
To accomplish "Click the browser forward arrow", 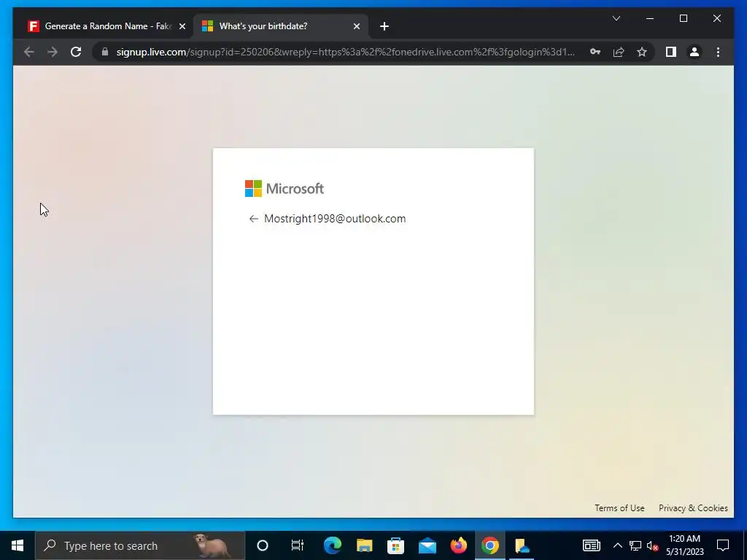I will pyautogui.click(x=53, y=52).
